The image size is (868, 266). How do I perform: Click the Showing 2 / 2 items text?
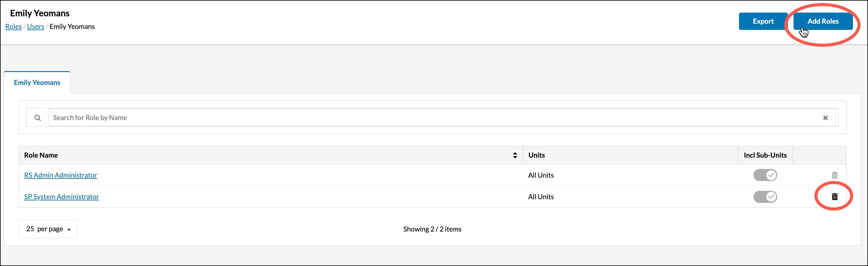tap(432, 229)
